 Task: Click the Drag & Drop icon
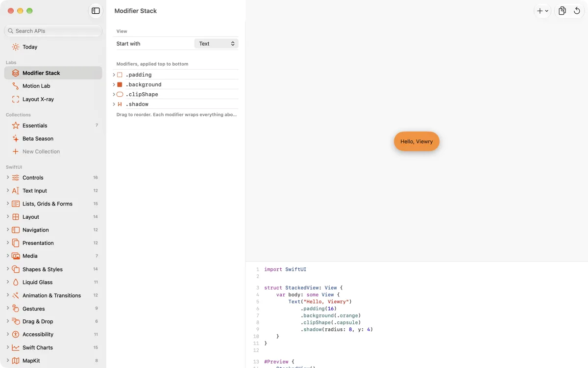[16, 321]
